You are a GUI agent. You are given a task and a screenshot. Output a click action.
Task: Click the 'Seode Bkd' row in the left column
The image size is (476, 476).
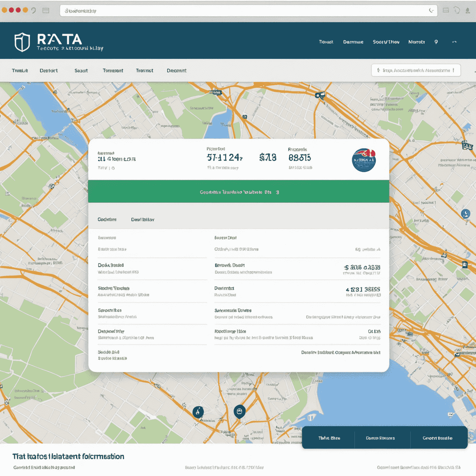pyautogui.click(x=152, y=355)
